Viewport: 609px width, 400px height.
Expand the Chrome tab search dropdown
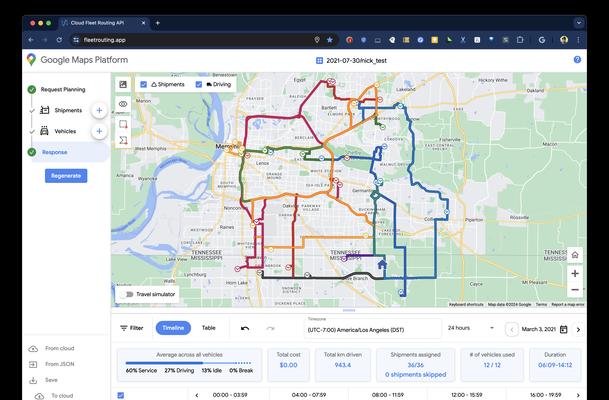click(578, 23)
